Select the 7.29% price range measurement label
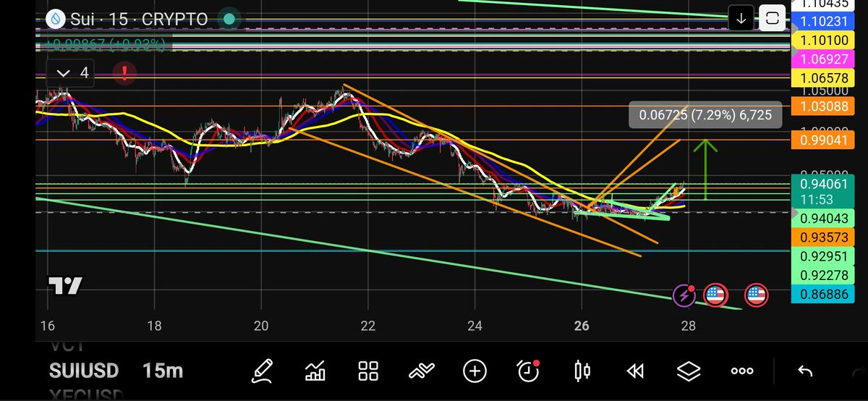 tap(705, 114)
